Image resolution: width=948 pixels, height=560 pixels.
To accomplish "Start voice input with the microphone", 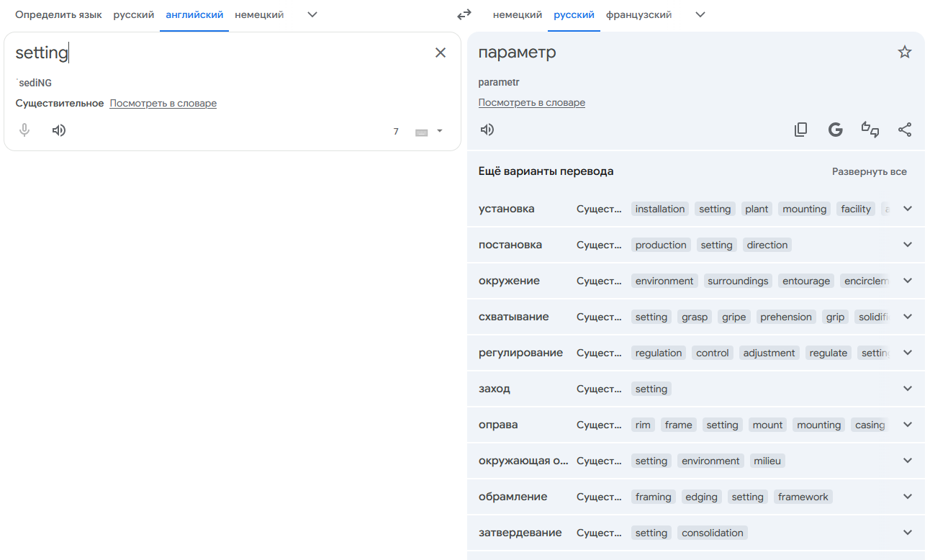I will pyautogui.click(x=24, y=130).
